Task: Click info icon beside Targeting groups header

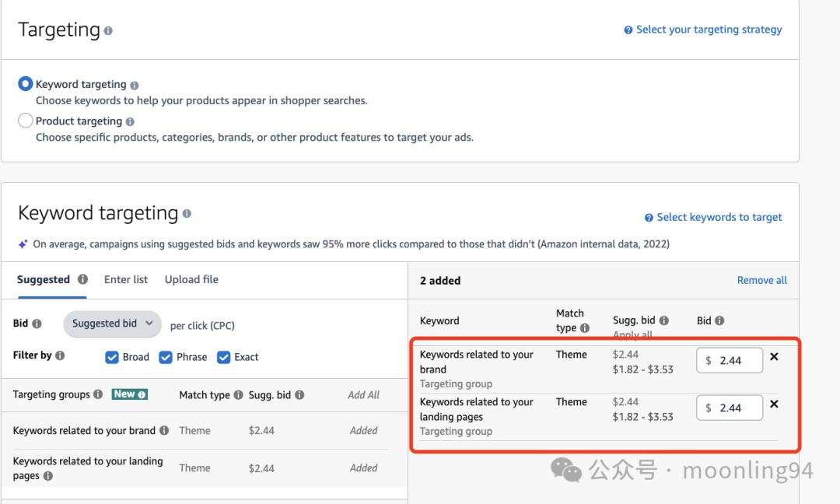Action: pos(98,394)
